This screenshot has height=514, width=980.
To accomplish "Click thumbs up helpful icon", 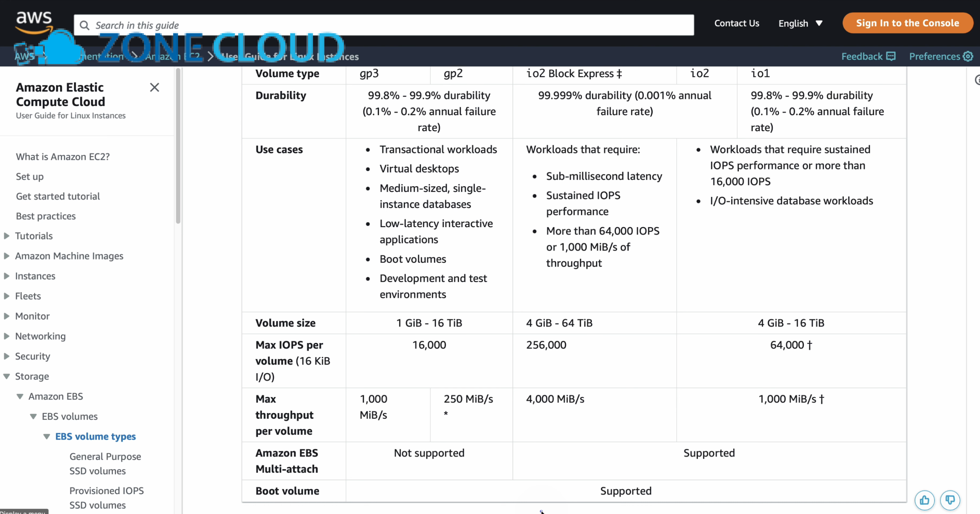I will pos(924,500).
